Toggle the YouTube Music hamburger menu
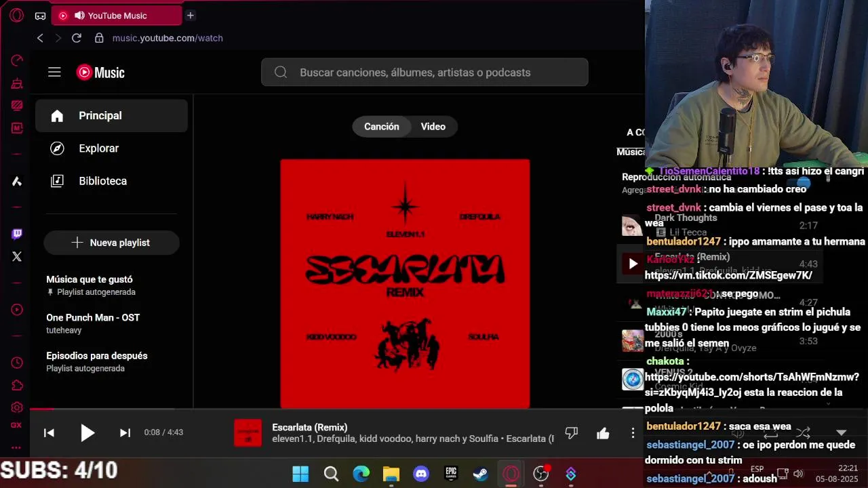This screenshot has height=488, width=868. pos(54,73)
